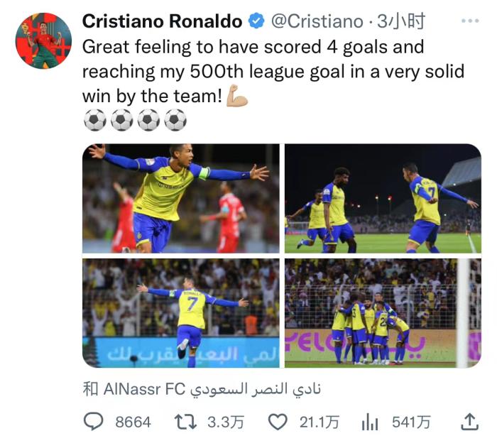The height and width of the screenshot is (448, 497).
Task: View top-left photo of Ronaldo celebrating
Action: [x=181, y=198]
